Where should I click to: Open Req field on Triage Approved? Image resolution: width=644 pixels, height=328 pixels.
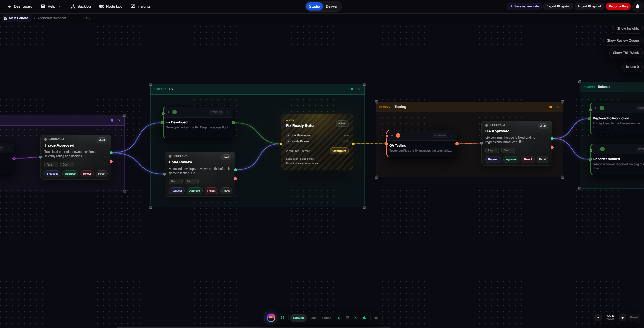point(51,165)
